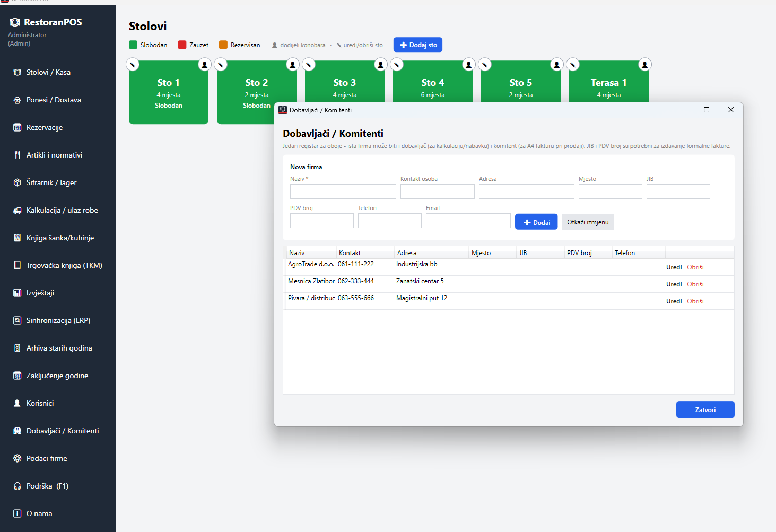The height and width of the screenshot is (532, 776).
Task: Focus the JIB input field
Action: tap(678, 191)
